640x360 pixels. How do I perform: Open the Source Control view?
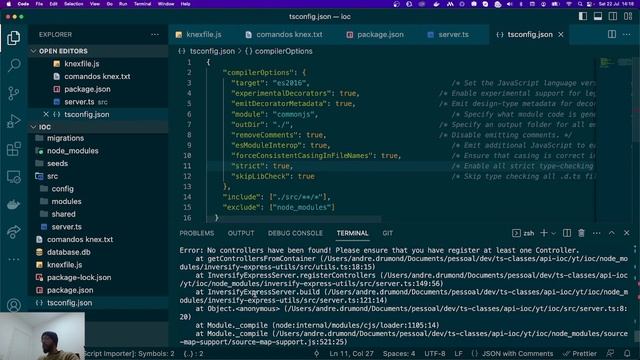13,93
